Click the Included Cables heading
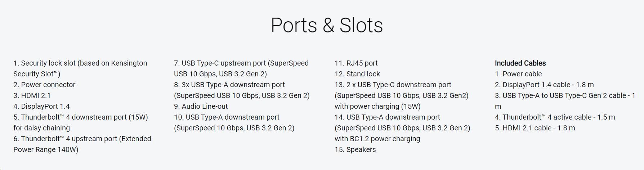 [x=520, y=63]
